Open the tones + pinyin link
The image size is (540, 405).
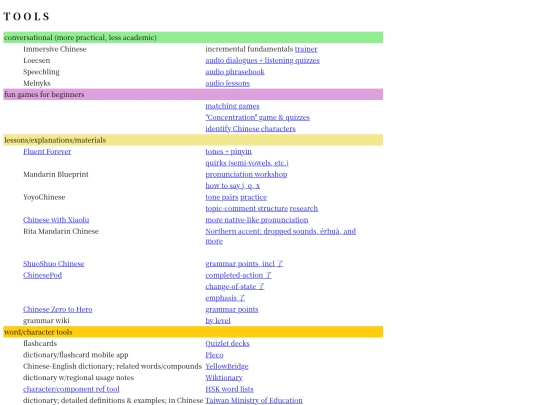229,152
